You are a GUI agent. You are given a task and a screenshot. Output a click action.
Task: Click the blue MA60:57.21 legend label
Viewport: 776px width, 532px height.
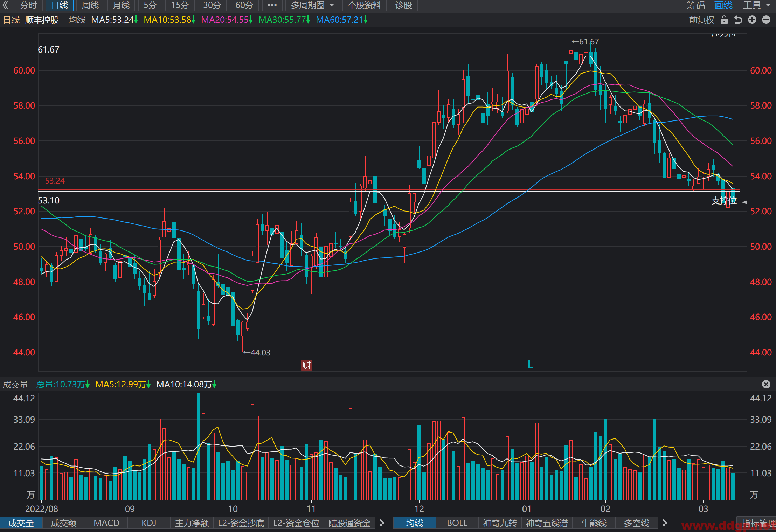(x=342, y=20)
